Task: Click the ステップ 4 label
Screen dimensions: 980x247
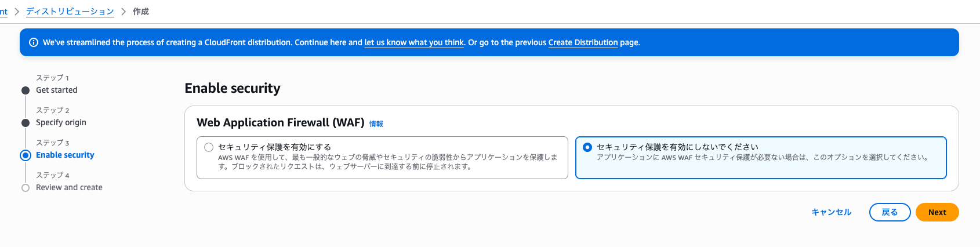Action: pyautogui.click(x=52, y=175)
